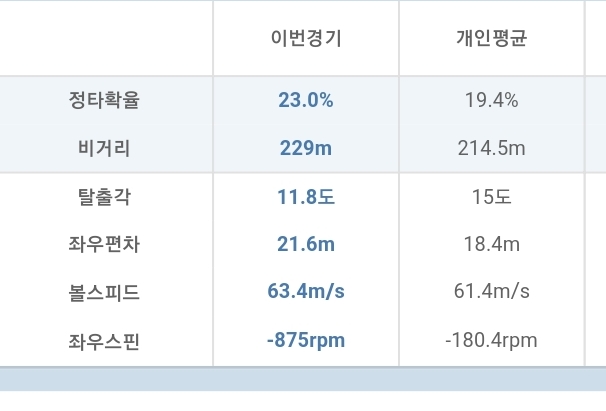Image resolution: width=606 pixels, height=411 pixels.
Task: Click the 63.4m/s ball speed value
Action: [306, 292]
